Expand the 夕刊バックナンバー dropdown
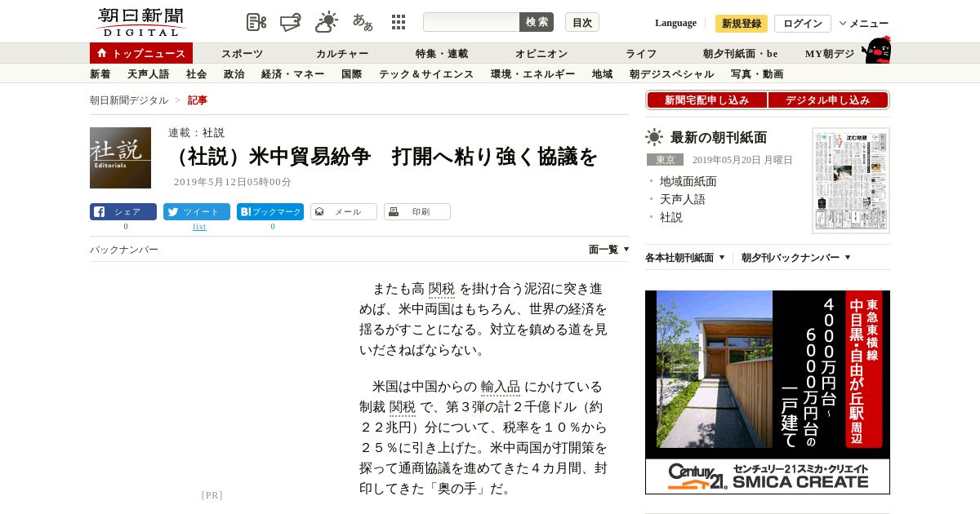 coord(796,258)
